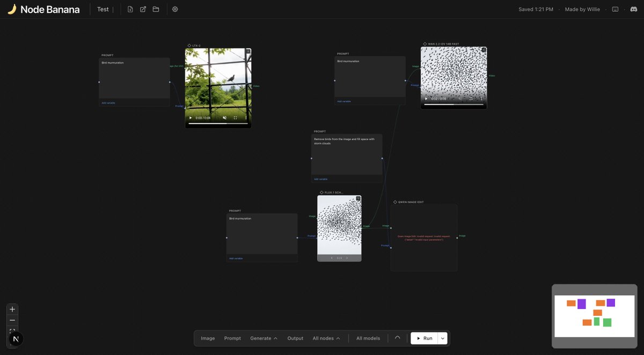Image resolution: width=644 pixels, height=355 pixels.
Task: Click the new file icon beside Test
Action: [129, 9]
